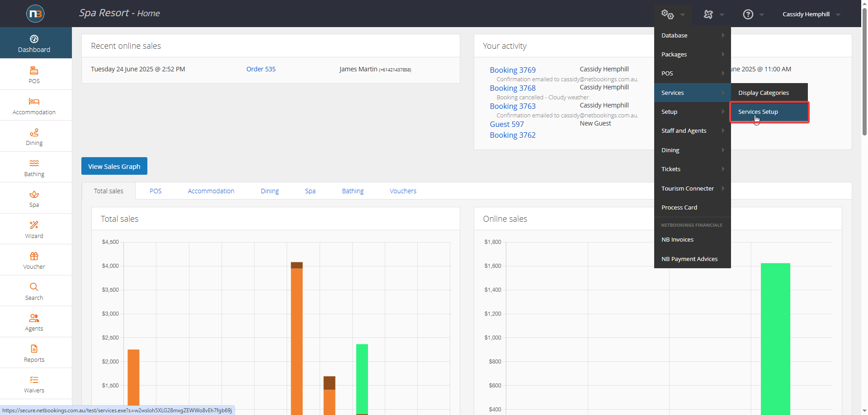Open the Booking 3768 link
868x415 pixels.
[x=513, y=88]
